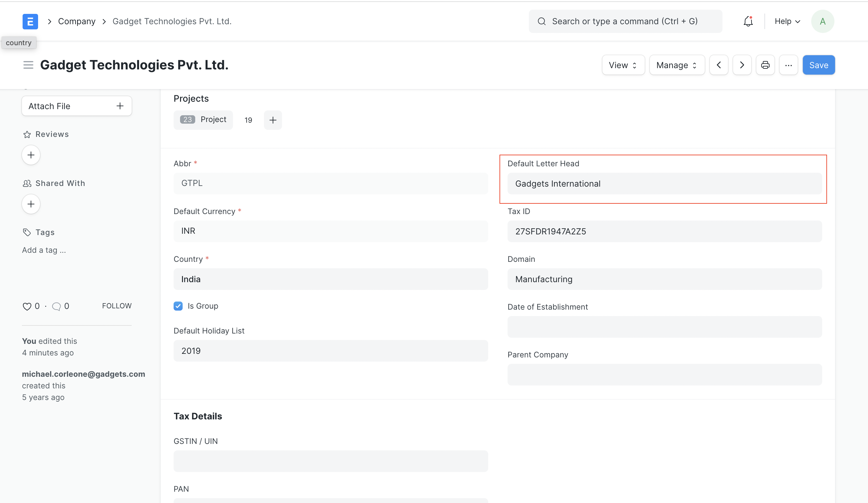Screen dimensions: 868x503
Task: Open the print view of the company record
Action: [x=765, y=65]
